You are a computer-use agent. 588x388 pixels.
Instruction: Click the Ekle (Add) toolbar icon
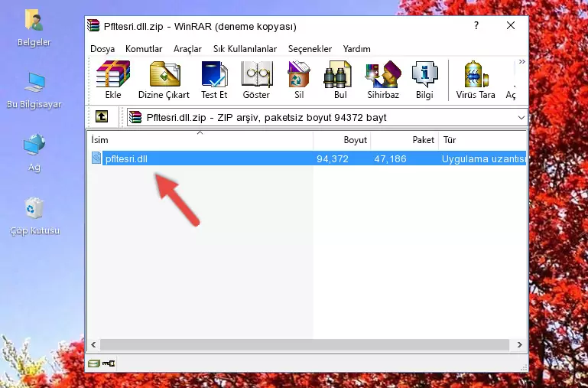pyautogui.click(x=113, y=80)
